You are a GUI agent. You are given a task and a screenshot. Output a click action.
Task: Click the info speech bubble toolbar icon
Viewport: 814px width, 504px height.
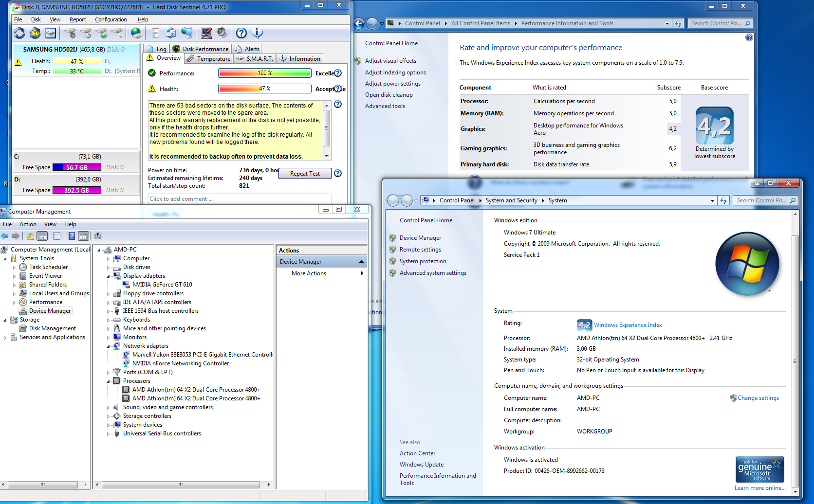tap(258, 33)
